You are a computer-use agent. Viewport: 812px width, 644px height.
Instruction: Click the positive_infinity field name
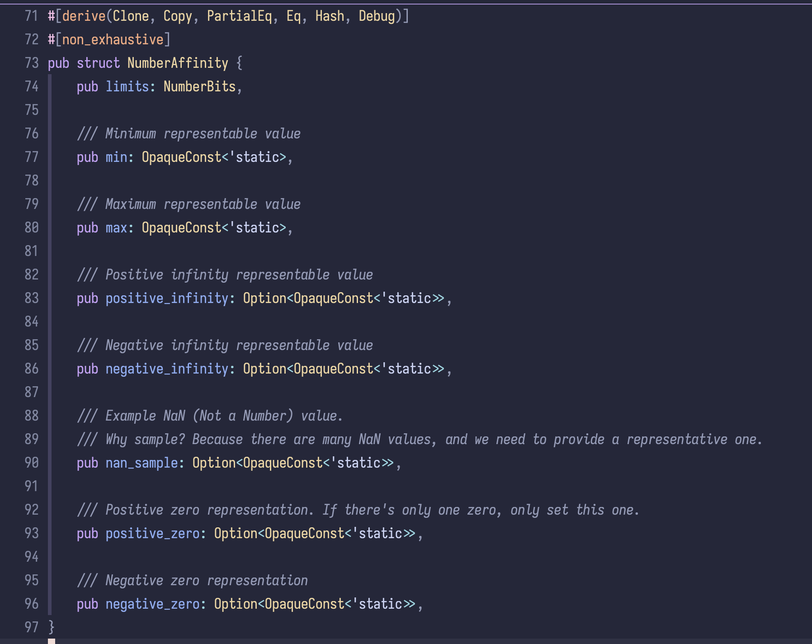[167, 298]
